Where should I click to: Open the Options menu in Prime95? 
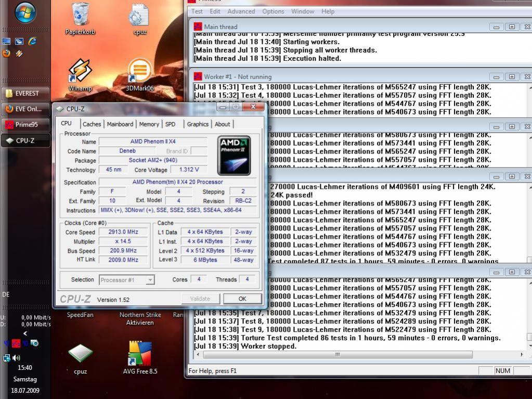coord(273,11)
